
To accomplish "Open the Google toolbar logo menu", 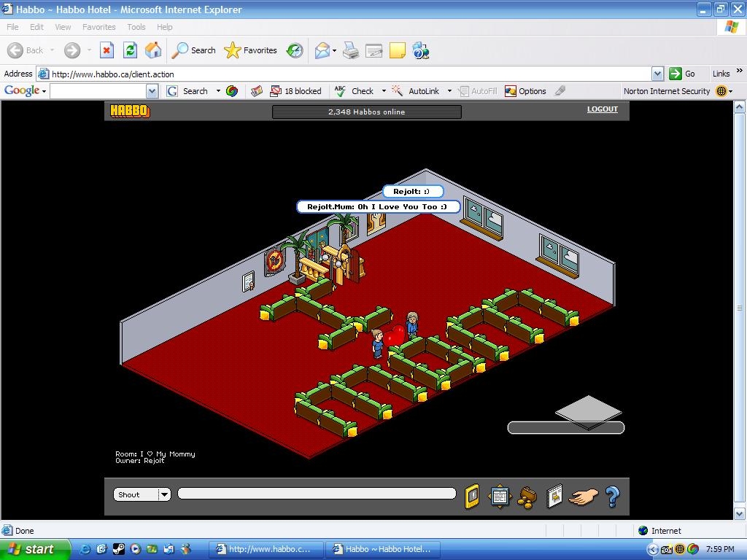I will click(x=25, y=90).
